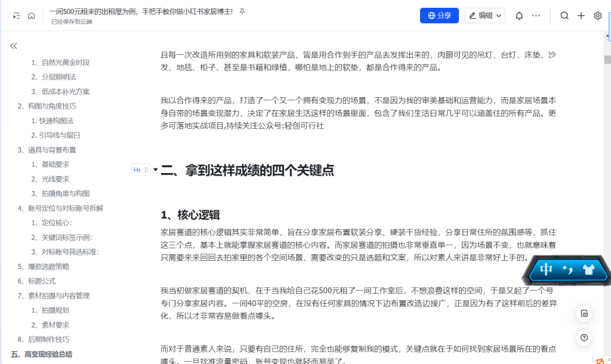Toggle the document sidebar list icon
Screen dimensions: 611x364
(16, 16)
